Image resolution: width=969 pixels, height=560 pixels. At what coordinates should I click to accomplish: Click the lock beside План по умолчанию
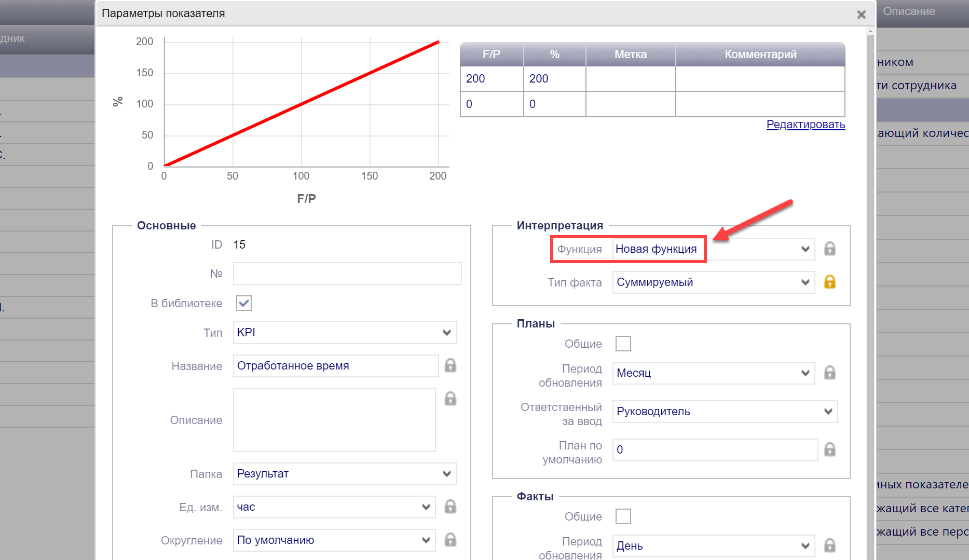829,449
